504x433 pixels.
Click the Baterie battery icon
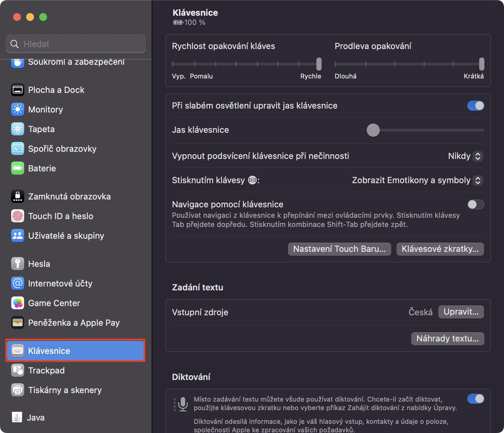pos(18,168)
